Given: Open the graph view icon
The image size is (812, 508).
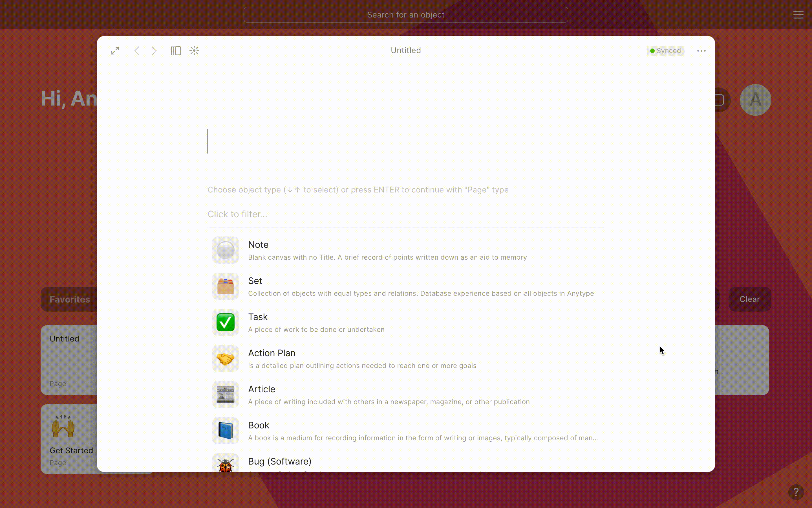Looking at the screenshot, I should point(194,51).
